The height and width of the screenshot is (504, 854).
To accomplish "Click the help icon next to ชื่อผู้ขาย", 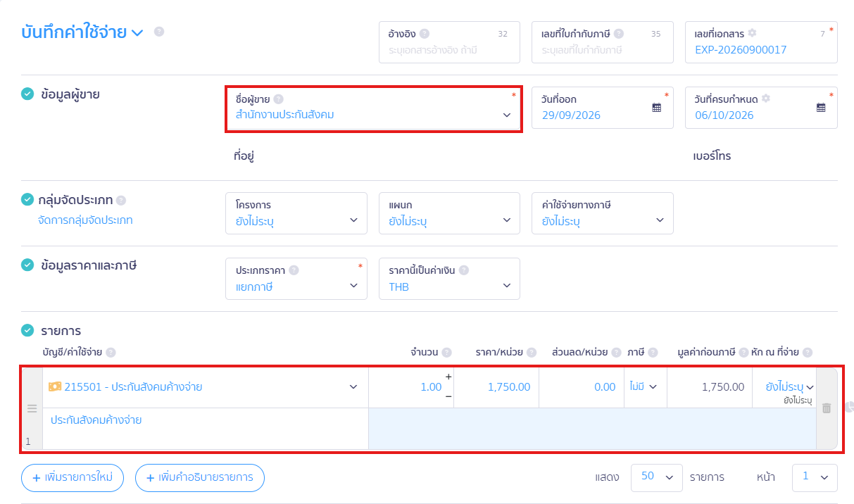I will click(x=278, y=99).
